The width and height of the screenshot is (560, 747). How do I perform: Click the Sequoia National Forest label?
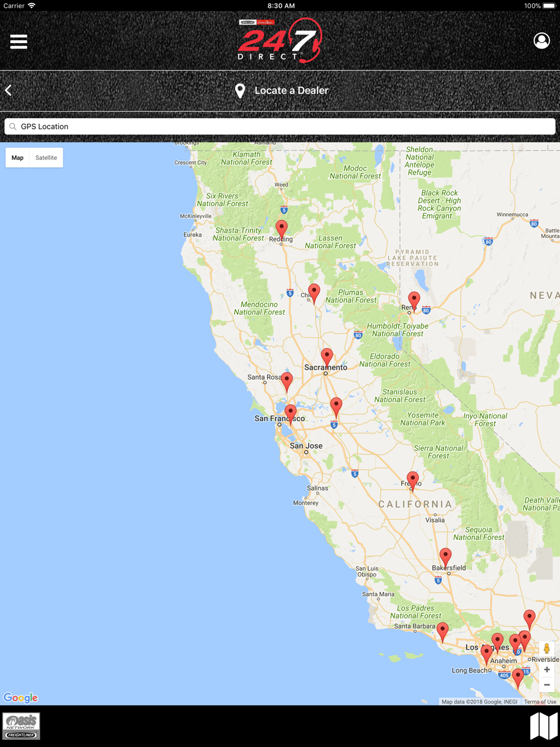point(479,533)
